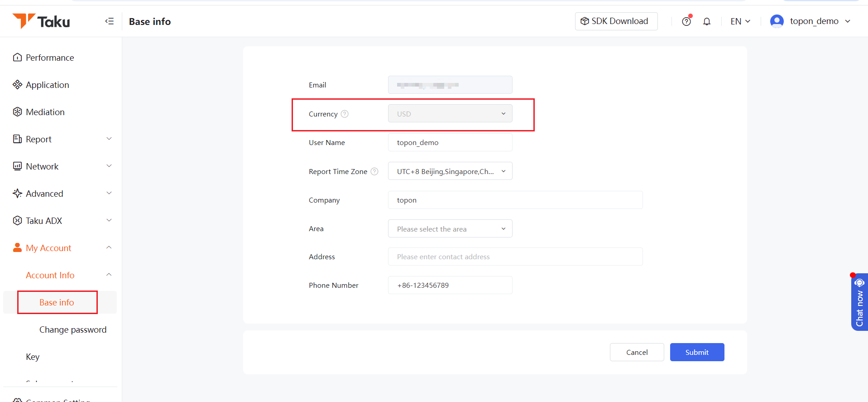Open the Report Time Zone dropdown

tap(450, 171)
